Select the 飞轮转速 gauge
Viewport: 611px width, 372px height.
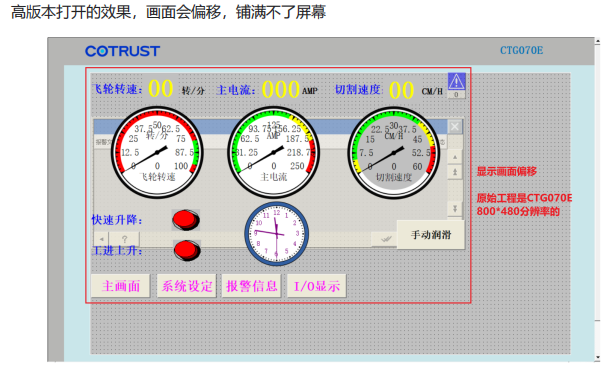point(157,153)
